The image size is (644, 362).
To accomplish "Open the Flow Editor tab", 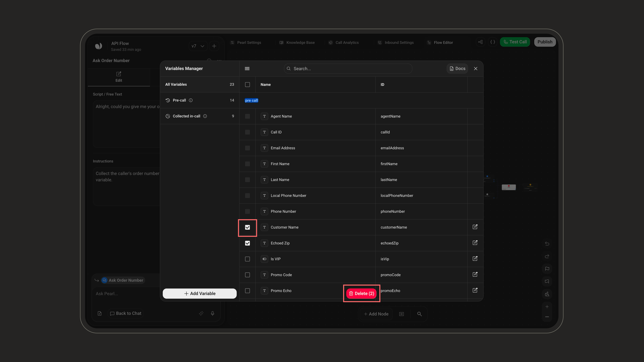I will (440, 43).
